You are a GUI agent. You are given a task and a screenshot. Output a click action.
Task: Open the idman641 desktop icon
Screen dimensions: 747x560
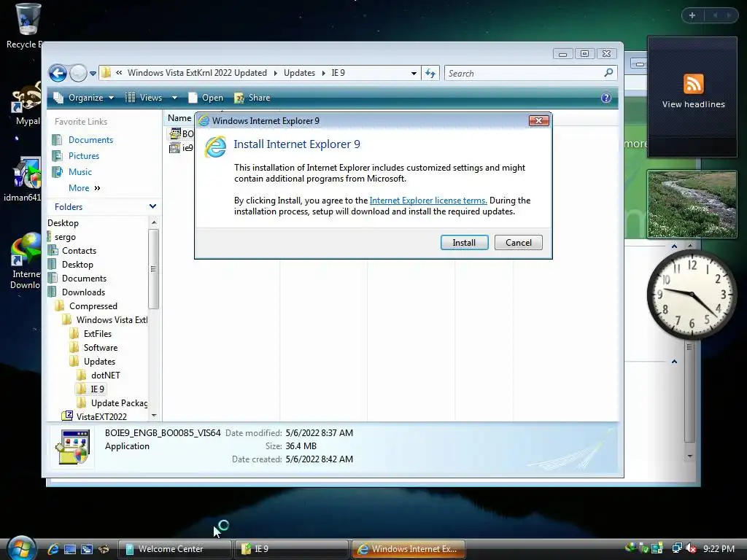[23, 179]
